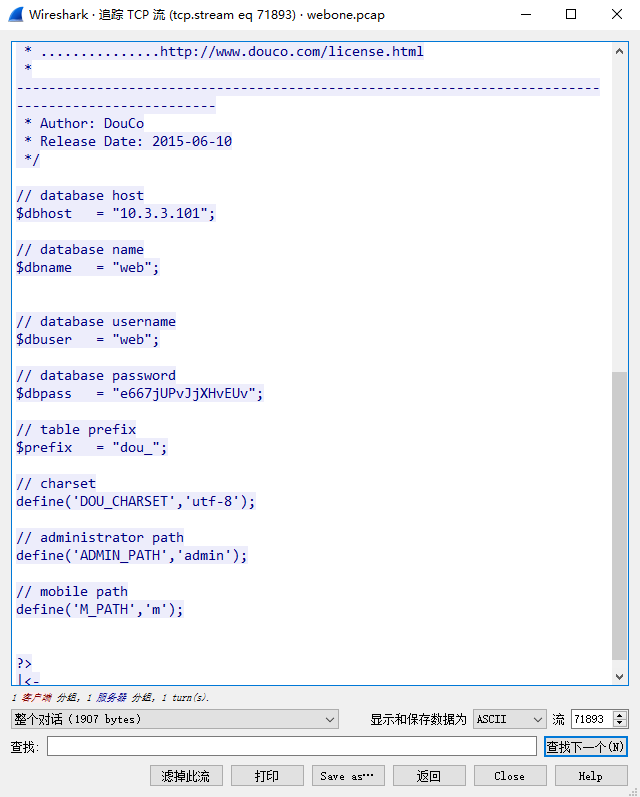Viewport: 640px width, 797px height.
Task: Click the stream number field showing 71893
Action: tap(592, 719)
